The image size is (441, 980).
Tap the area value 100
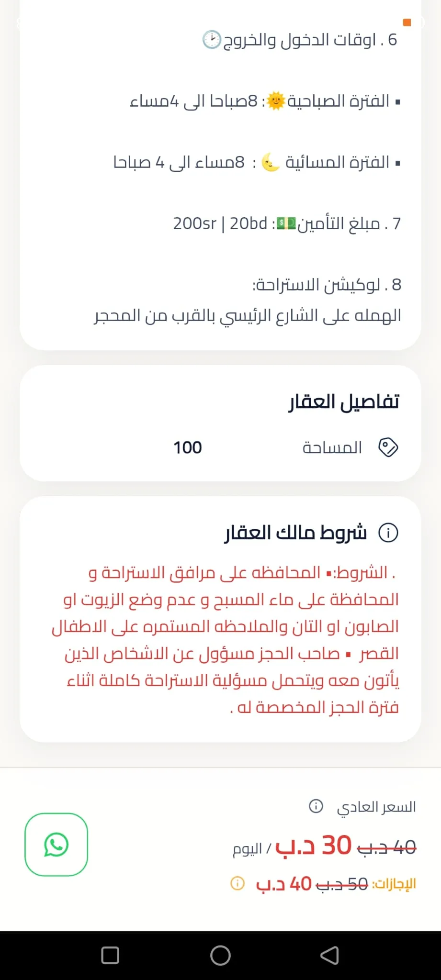point(187,447)
